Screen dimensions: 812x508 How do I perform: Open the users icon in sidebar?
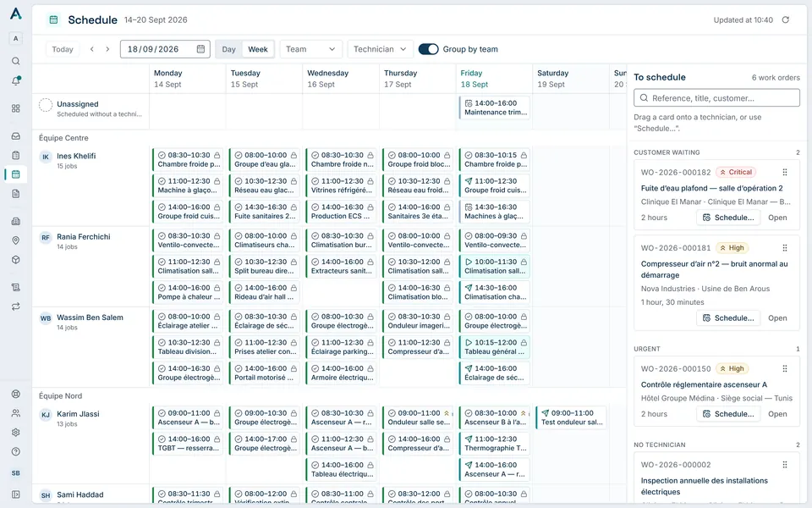[16, 413]
